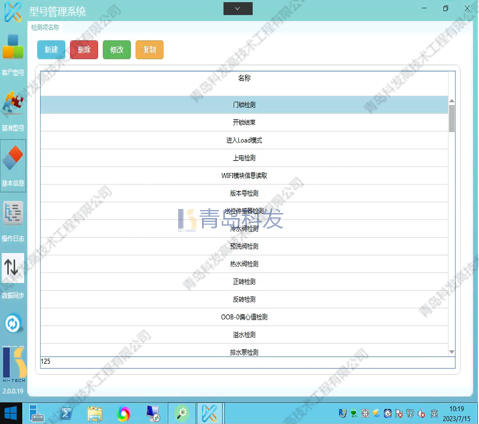Click the magnifier search app taskbar icon
Viewport: 479px width, 424px height.
click(x=182, y=414)
